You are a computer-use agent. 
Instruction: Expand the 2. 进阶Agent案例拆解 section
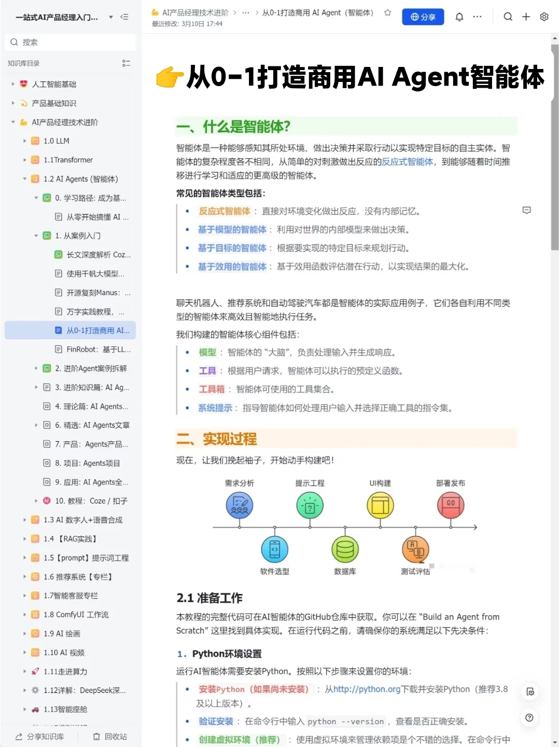(x=36, y=368)
